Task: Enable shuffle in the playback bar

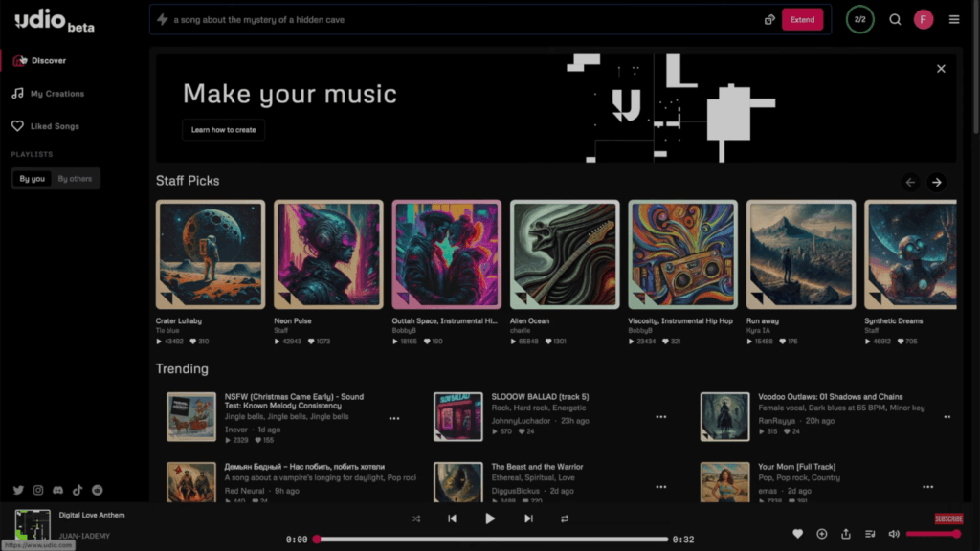Action: point(416,518)
